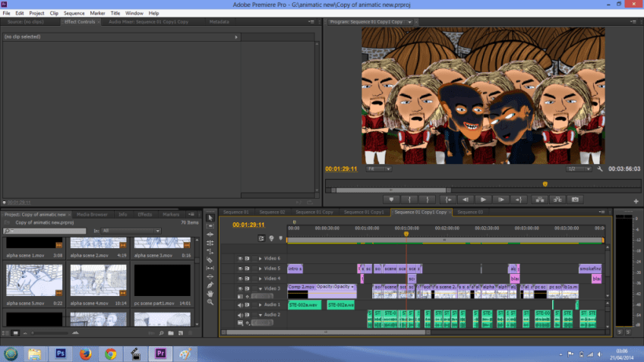Mute Audio 1 track speaker toggle
The height and width of the screenshot is (362, 644).
(241, 305)
